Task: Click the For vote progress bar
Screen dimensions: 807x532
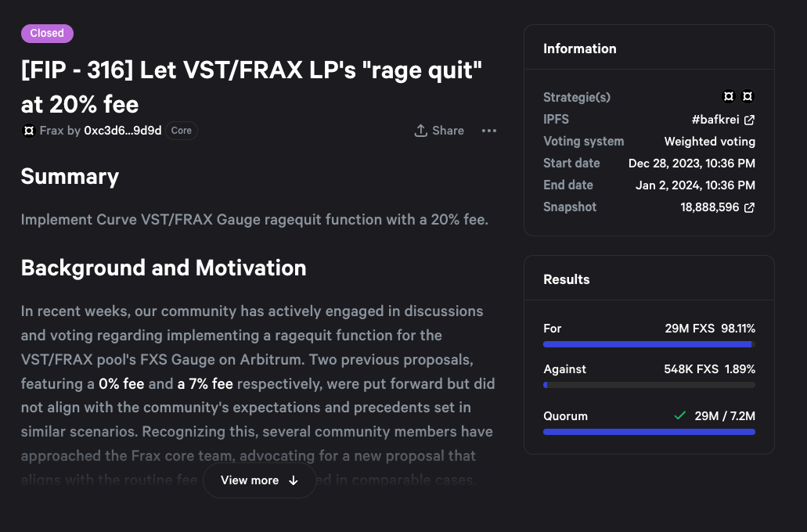Action: pos(649,344)
